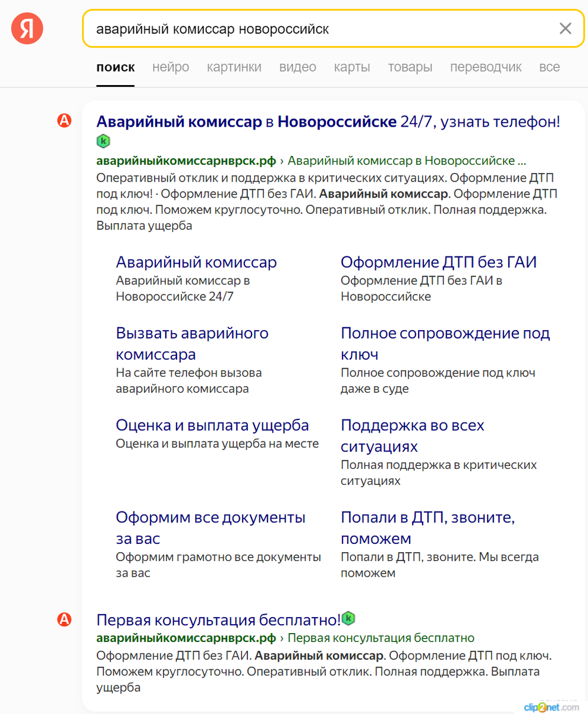Screen dimensions: 588x714
Task: Switch to the 'нейро' tab
Action: coord(171,67)
